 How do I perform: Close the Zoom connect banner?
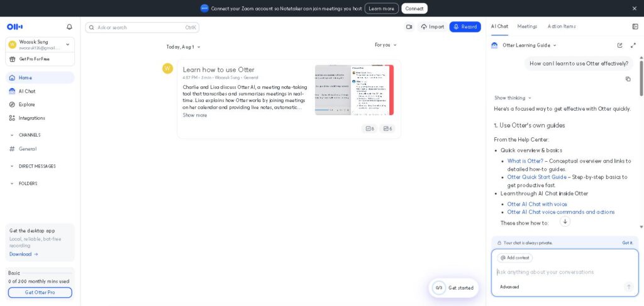click(634, 8)
